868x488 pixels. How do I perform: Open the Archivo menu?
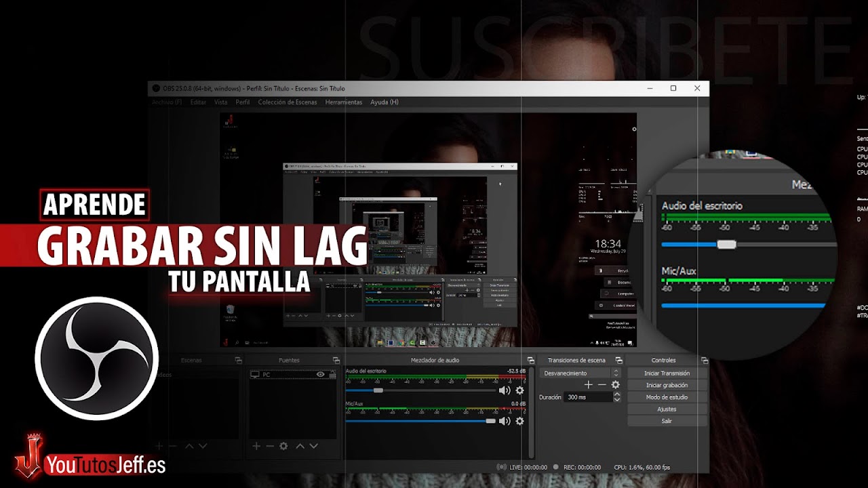[x=167, y=102]
